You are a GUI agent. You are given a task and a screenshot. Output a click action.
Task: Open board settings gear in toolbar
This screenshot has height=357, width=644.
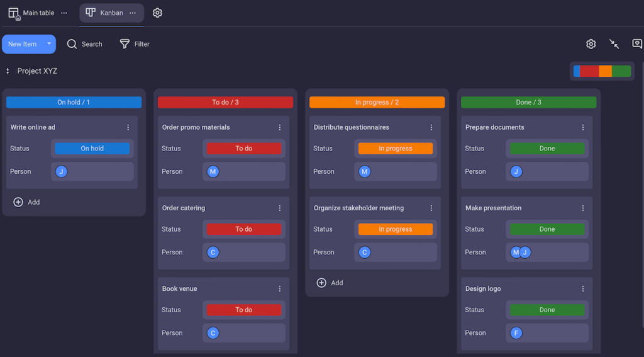(591, 44)
